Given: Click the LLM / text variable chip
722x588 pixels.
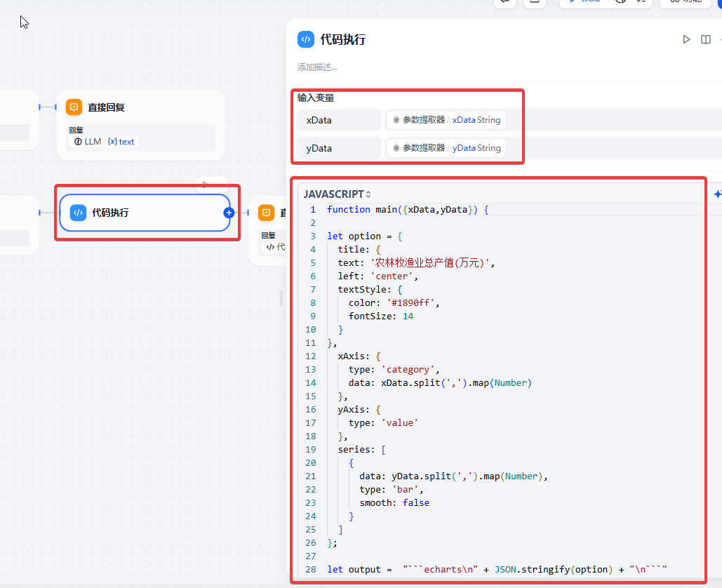Looking at the screenshot, I should 104,142.
